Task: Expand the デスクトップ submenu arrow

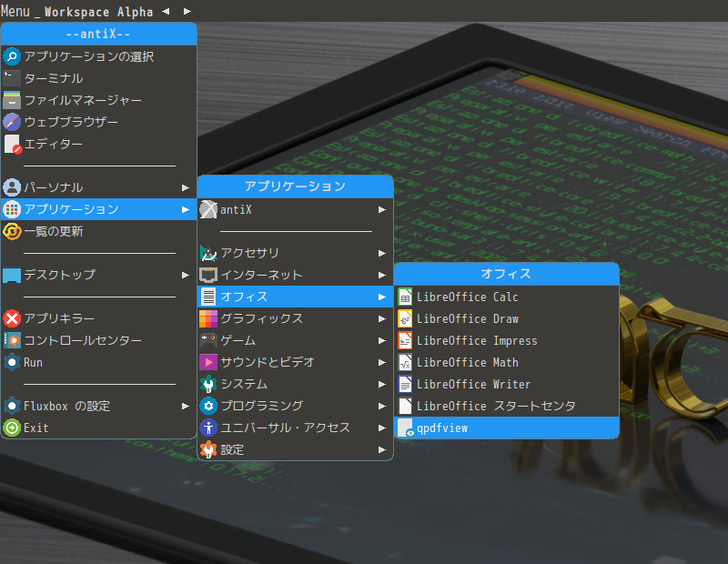Action: tap(186, 275)
